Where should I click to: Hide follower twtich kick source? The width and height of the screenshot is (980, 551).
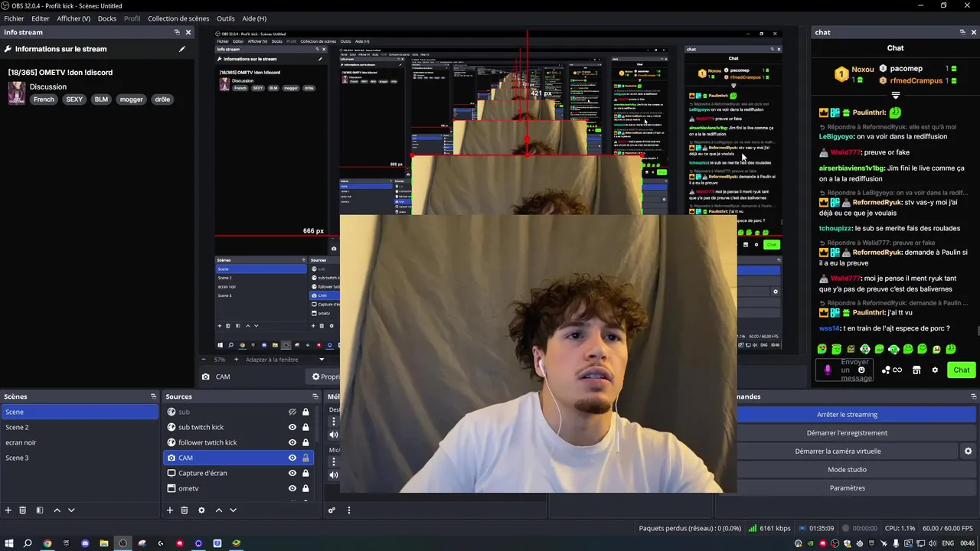coord(292,442)
